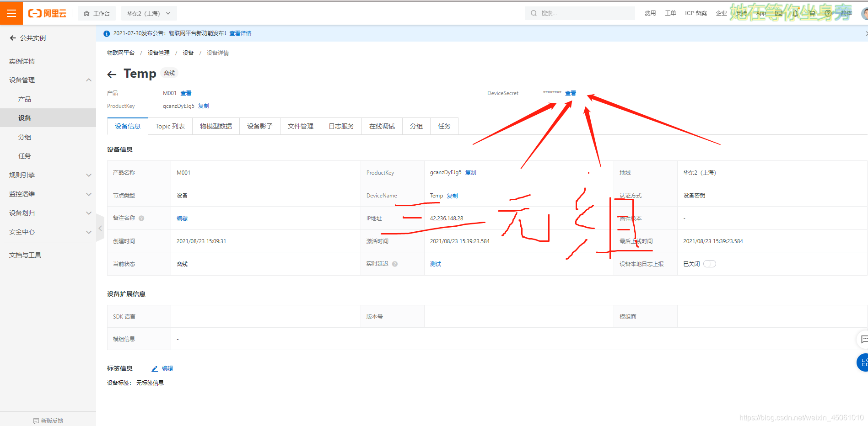The image size is (868, 426).
Task: Open the search box magnifier icon
Action: pos(534,13)
